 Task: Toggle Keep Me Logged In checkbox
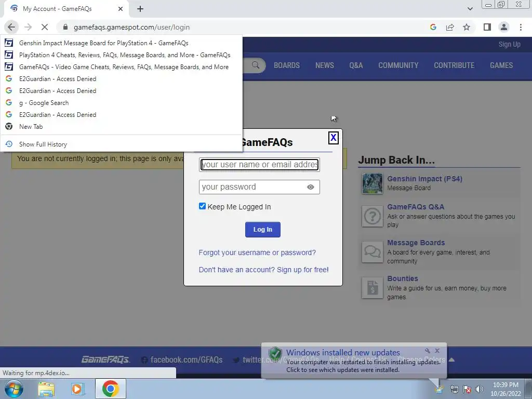click(202, 206)
